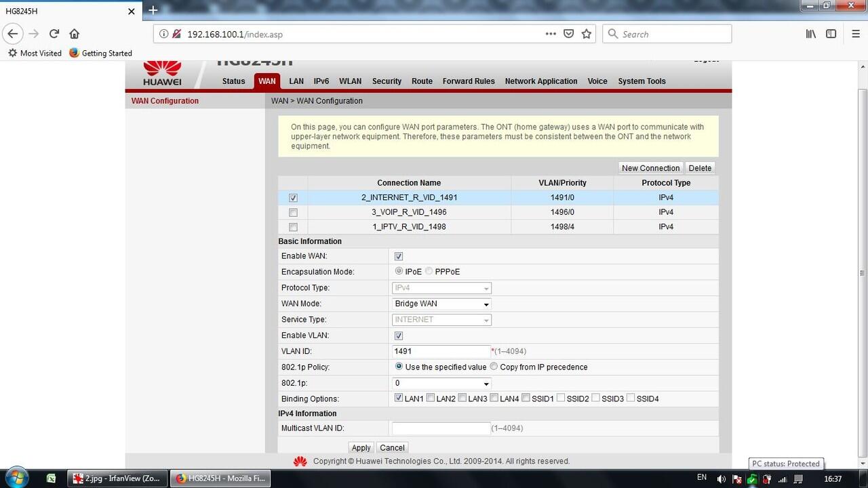Viewport: 868px width, 488px height.
Task: Toggle the browser sidebar icon
Action: (x=831, y=34)
